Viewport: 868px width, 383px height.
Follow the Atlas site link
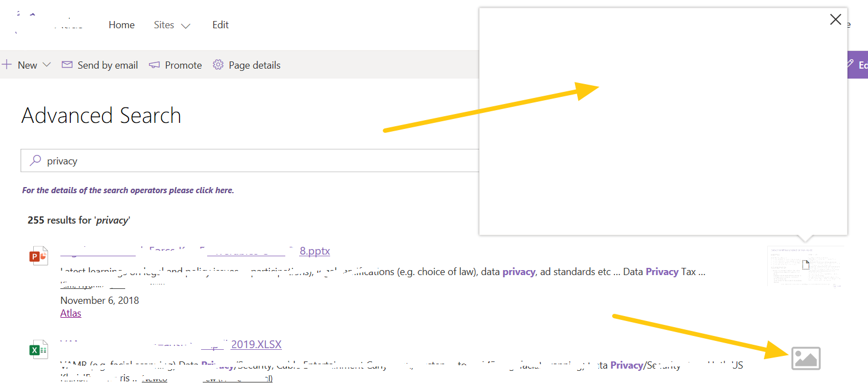click(70, 313)
